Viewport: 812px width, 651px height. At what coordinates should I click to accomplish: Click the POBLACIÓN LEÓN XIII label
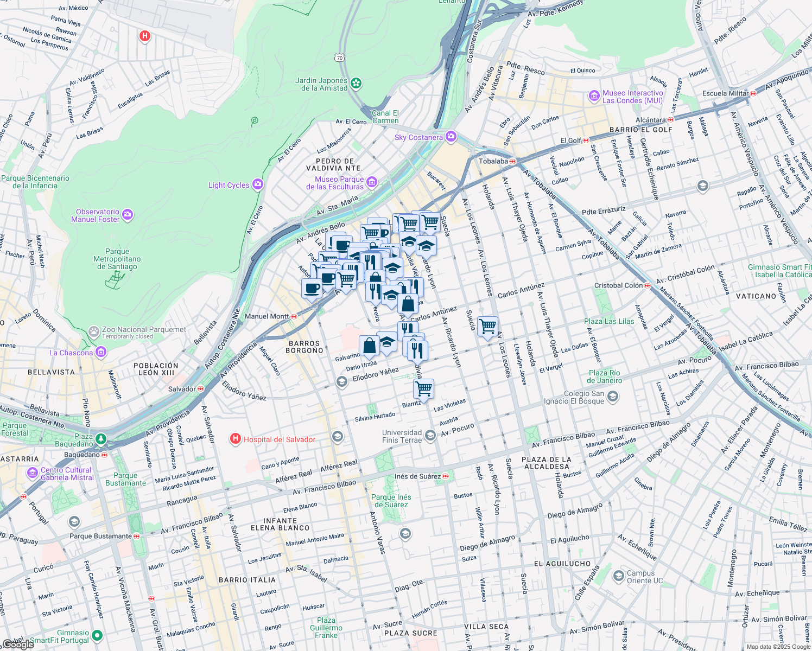[156, 369]
